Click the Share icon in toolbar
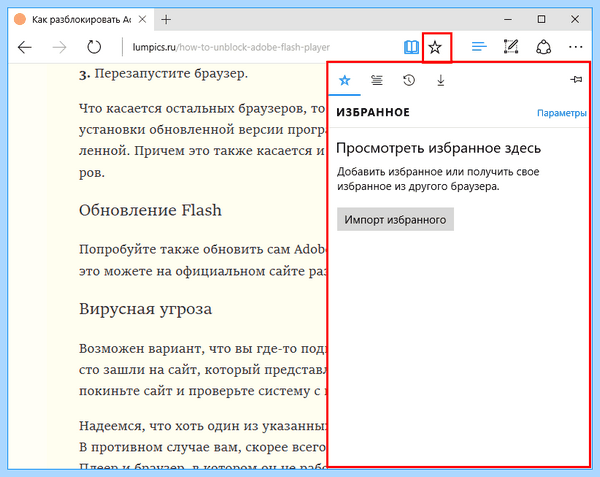Viewport: 600px width, 477px height. coord(543,47)
